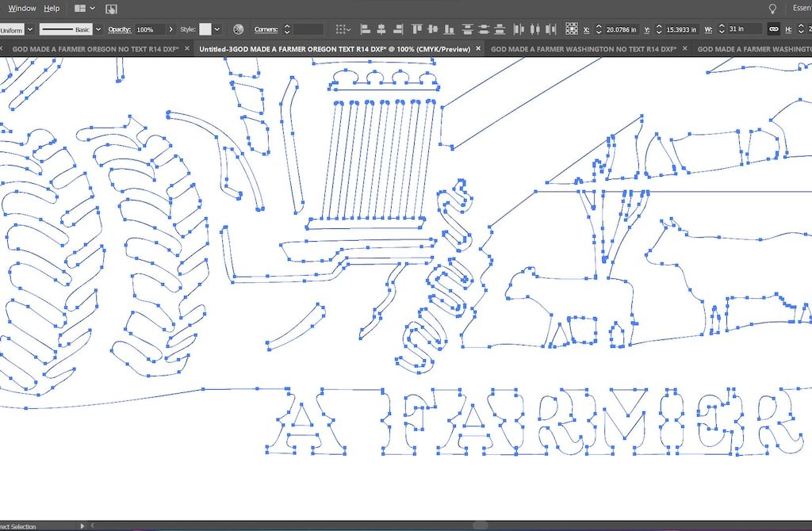This screenshot has height=531, width=812.
Task: Open the graphic Style dropdown arrow
Action: pyautogui.click(x=217, y=29)
